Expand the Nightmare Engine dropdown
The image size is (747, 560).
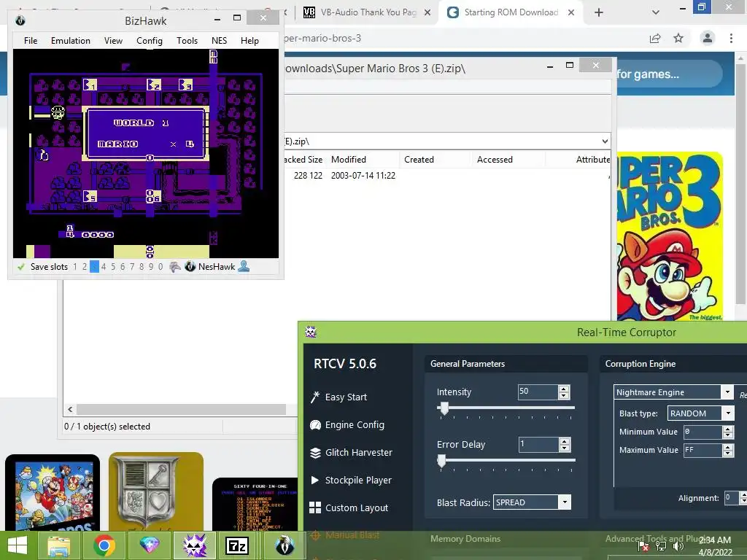click(x=727, y=392)
